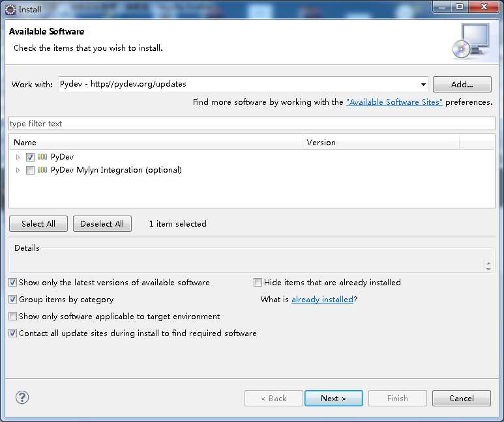This screenshot has width=504, height=422.
Task: Select the PyDev row label
Action: [63, 157]
